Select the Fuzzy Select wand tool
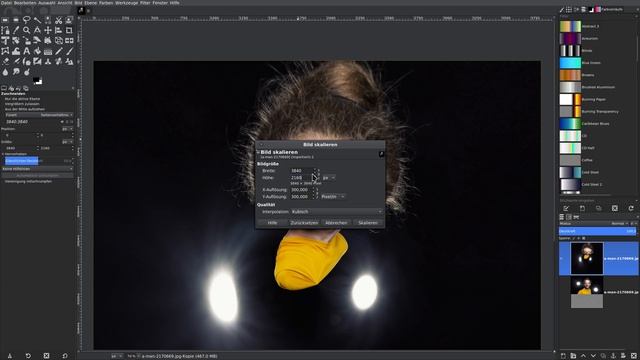Image resolution: width=640 pixels, height=360 pixels. coord(37,20)
